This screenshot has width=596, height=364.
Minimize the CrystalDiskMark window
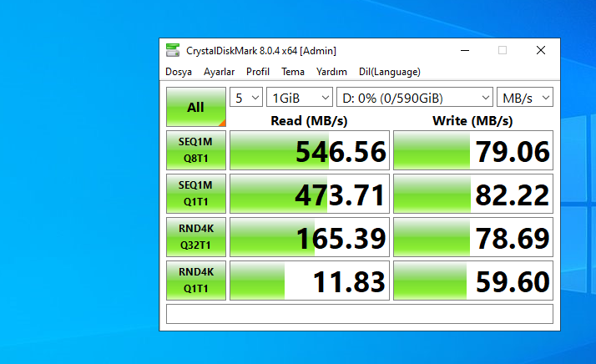pos(465,50)
